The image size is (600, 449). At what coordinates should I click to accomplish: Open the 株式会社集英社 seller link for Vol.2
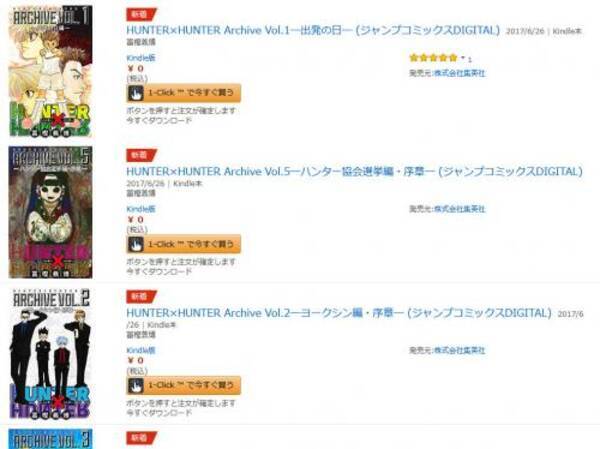click(x=459, y=350)
